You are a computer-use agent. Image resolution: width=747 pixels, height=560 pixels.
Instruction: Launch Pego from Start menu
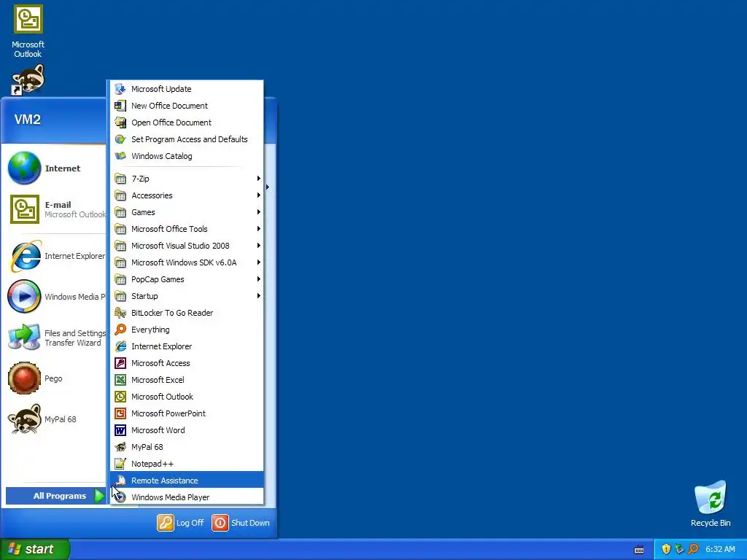(55, 378)
